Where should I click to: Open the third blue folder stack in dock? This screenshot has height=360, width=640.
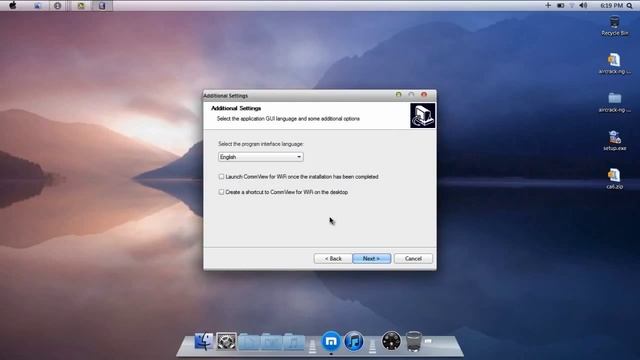(x=294, y=342)
